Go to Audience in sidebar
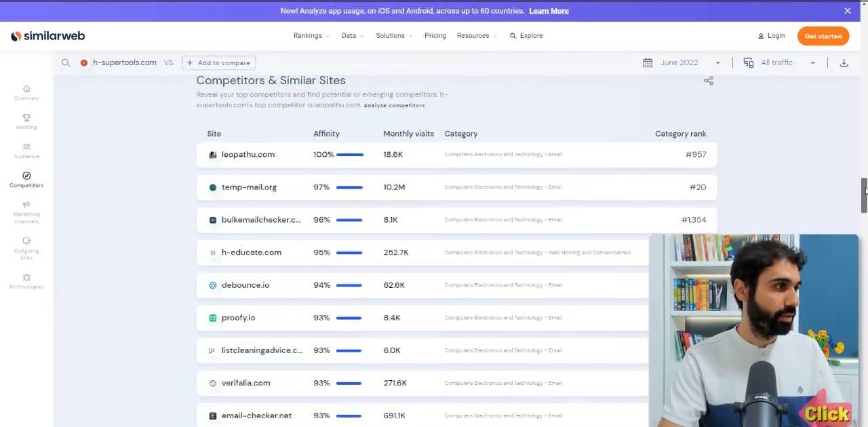 click(26, 151)
